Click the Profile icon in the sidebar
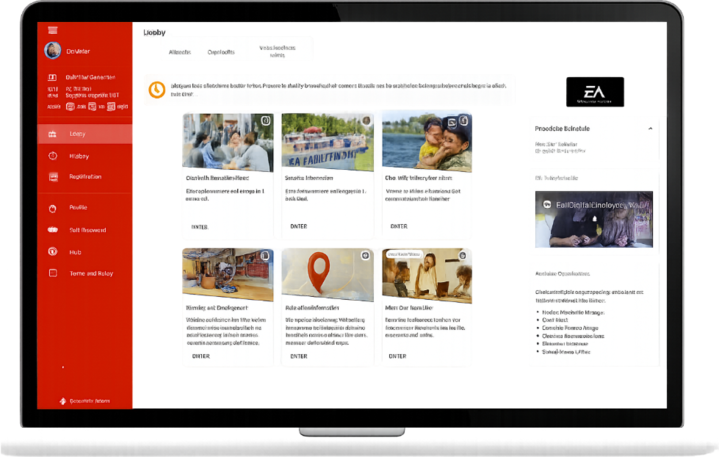719x457 pixels. click(x=53, y=208)
